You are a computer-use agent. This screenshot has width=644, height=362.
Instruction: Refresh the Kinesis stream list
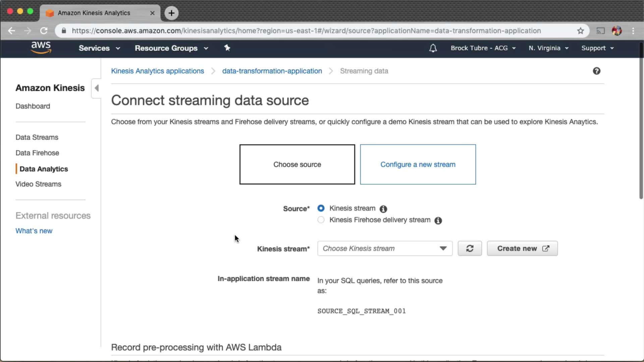pos(470,248)
